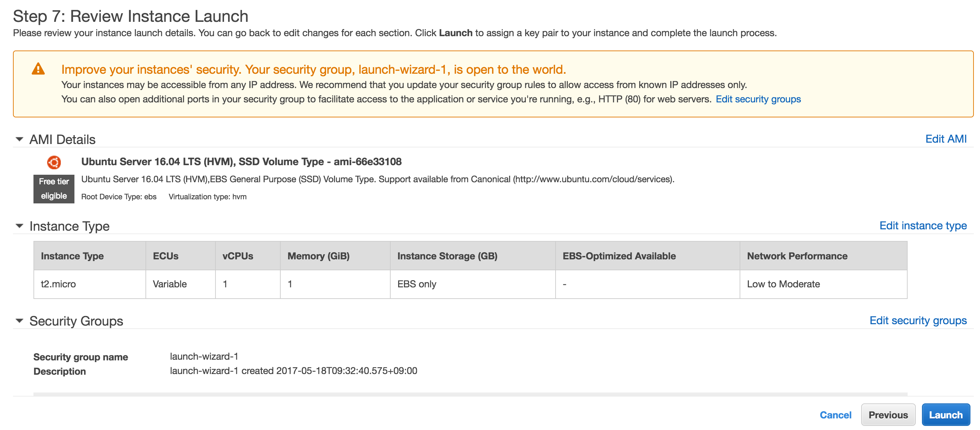980x430 pixels.
Task: Click the Edit instance type link
Action: click(x=923, y=226)
